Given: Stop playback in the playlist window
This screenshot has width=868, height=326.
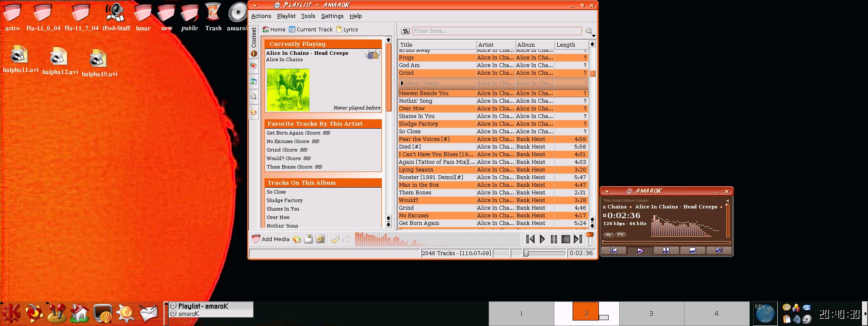Looking at the screenshot, I should [565, 239].
